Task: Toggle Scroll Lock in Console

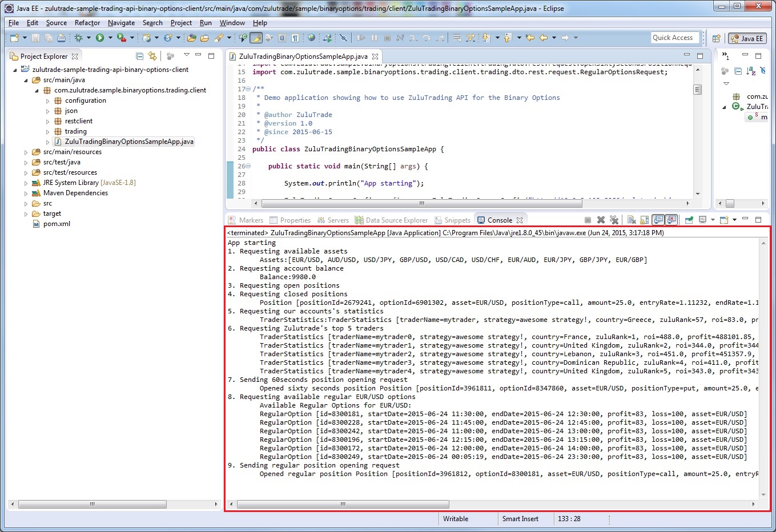Action: click(x=644, y=220)
